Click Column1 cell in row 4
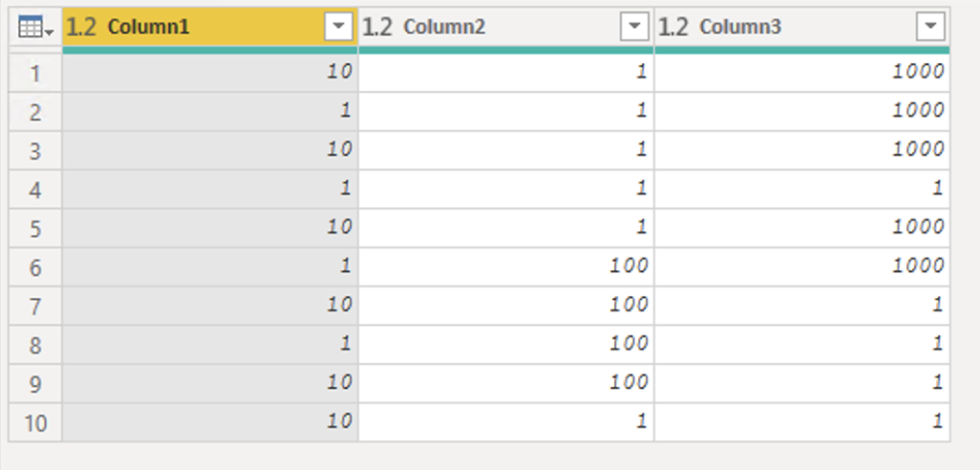Image resolution: width=980 pixels, height=470 pixels. click(210, 189)
